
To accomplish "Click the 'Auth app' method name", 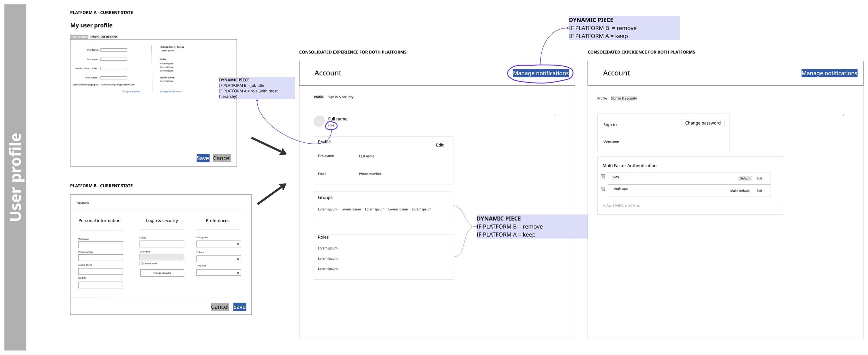I will click(621, 189).
